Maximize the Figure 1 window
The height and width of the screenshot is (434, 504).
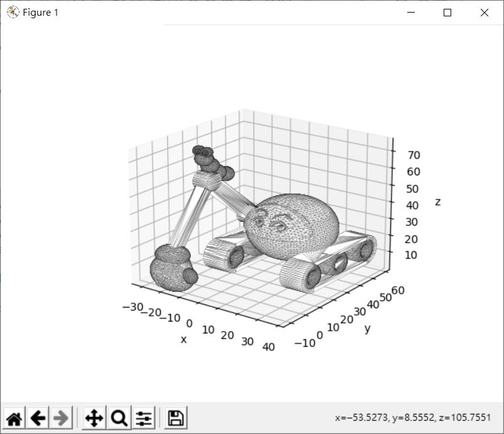tap(447, 12)
